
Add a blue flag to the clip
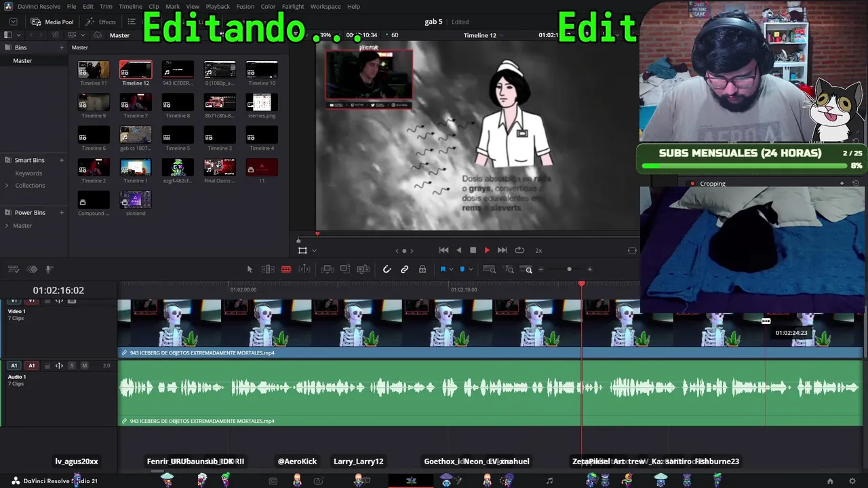click(x=443, y=270)
